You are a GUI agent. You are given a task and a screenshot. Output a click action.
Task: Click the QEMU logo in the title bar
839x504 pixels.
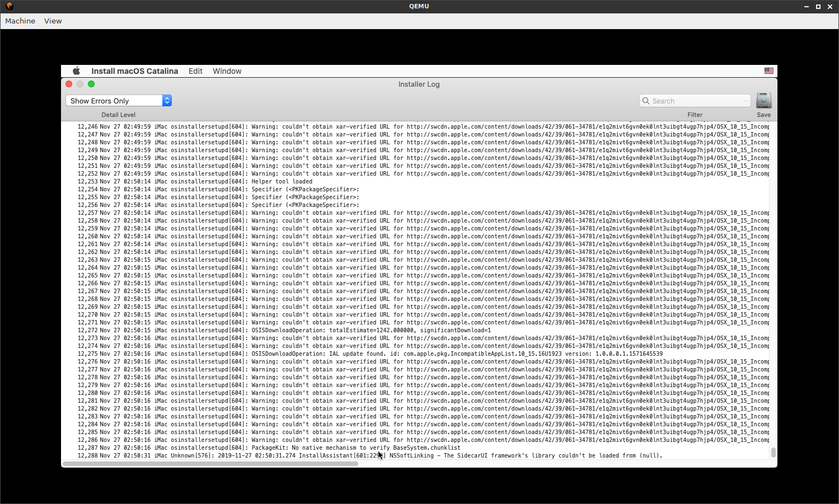(9, 6)
